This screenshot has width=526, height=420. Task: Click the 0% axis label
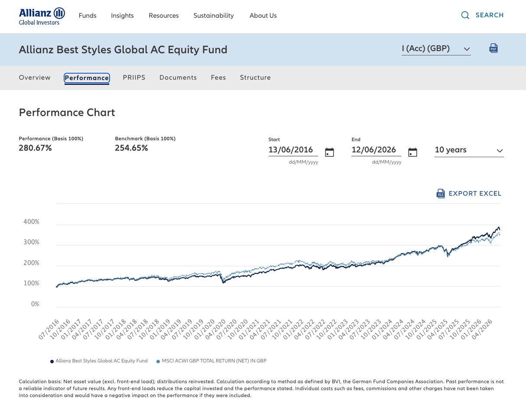pos(35,304)
